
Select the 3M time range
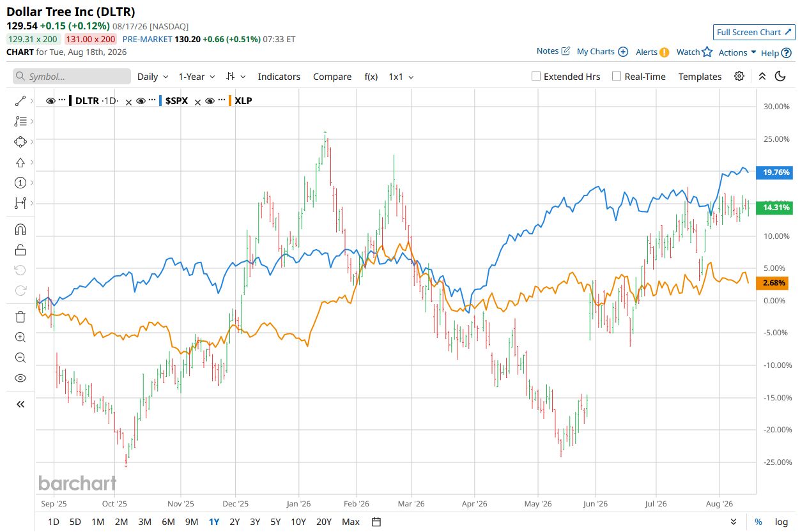144,522
